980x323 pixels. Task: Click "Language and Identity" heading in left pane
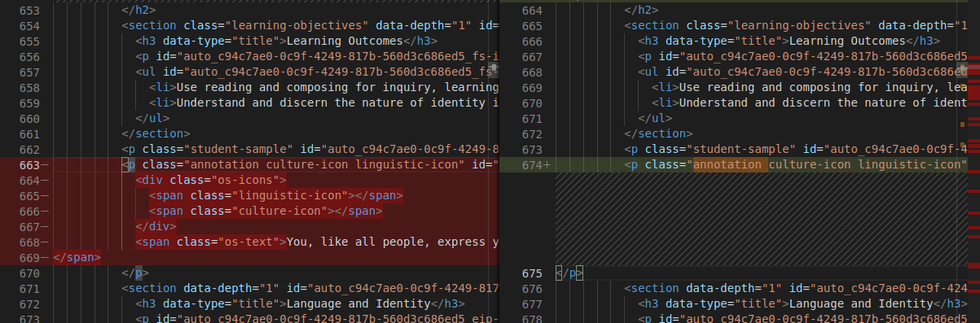(358, 304)
